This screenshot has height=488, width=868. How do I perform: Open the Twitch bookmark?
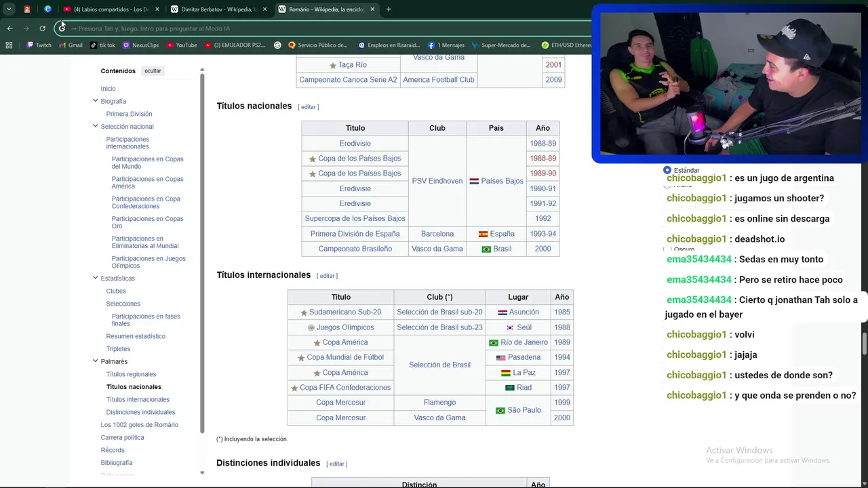[x=39, y=45]
